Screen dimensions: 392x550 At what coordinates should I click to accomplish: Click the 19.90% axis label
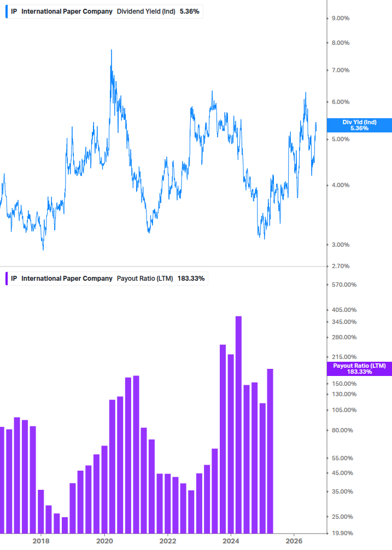tap(342, 534)
